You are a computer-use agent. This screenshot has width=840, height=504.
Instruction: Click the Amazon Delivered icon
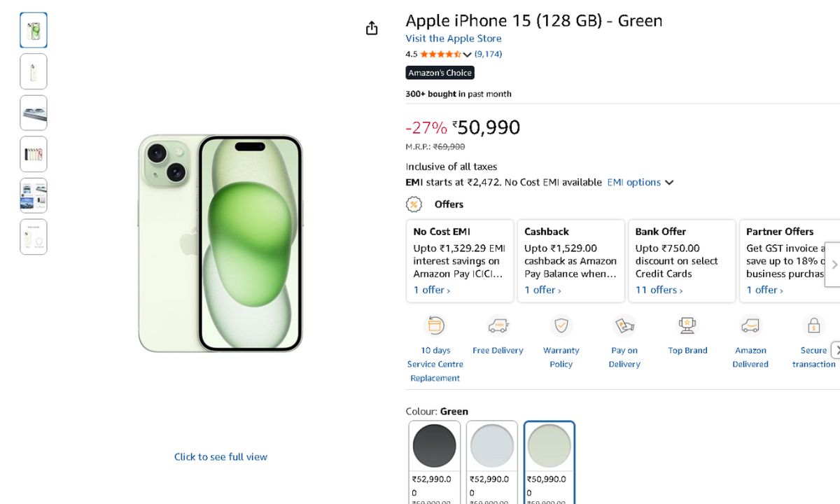tap(750, 325)
